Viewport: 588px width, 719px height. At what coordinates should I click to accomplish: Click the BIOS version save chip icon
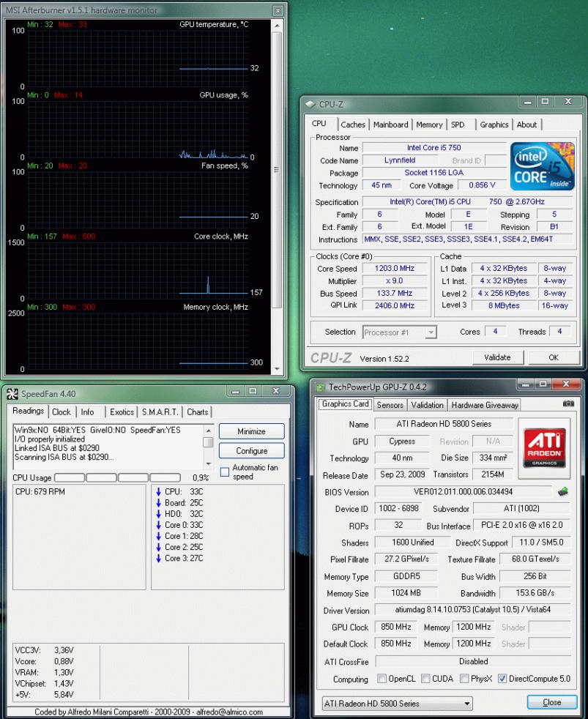click(563, 491)
